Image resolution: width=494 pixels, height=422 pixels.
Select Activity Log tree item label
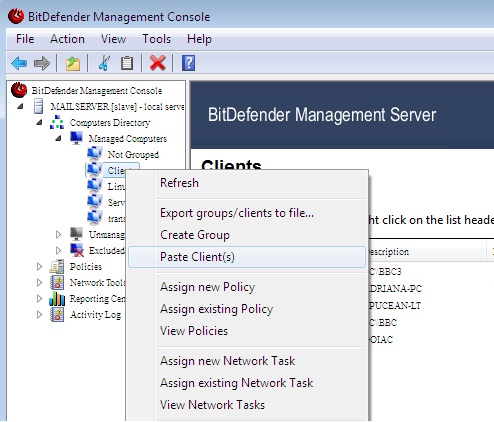point(95,315)
